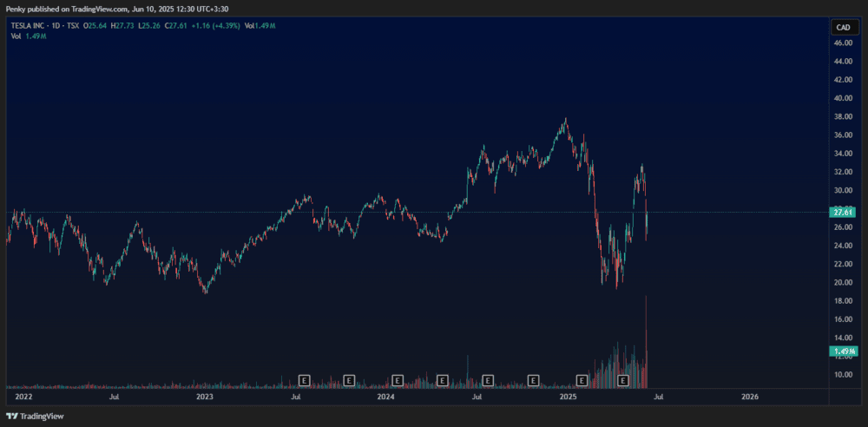Click the E earnings marker just after Jul 2024
The width and height of the screenshot is (868, 427).
tap(488, 380)
